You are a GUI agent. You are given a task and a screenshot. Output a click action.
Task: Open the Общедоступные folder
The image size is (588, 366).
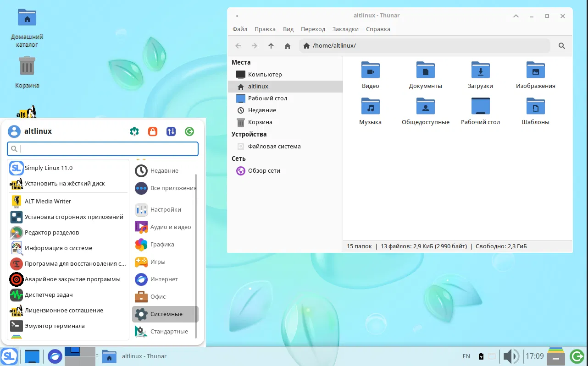(426, 112)
